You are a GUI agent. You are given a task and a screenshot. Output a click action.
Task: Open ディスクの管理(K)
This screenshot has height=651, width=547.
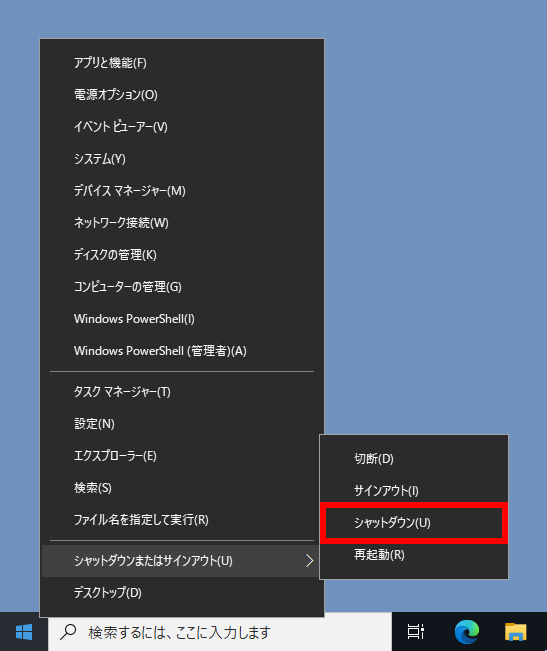(x=182, y=255)
